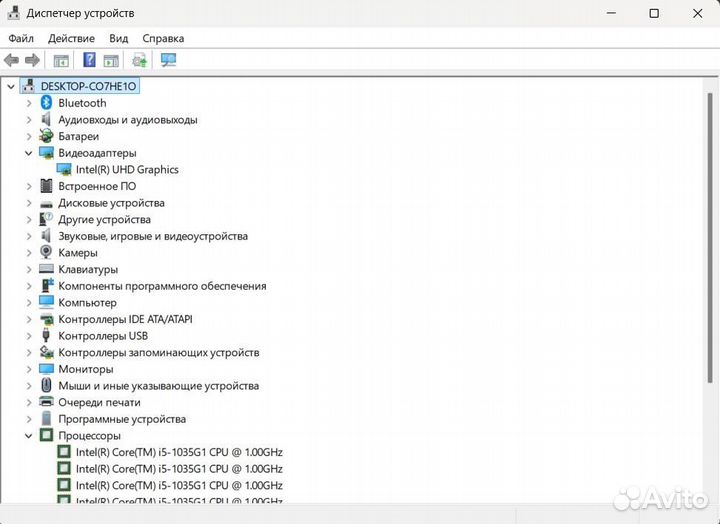Viewport: 720px width, 524px height.
Task: Expand the Контроллеры USB category
Action: point(29,336)
